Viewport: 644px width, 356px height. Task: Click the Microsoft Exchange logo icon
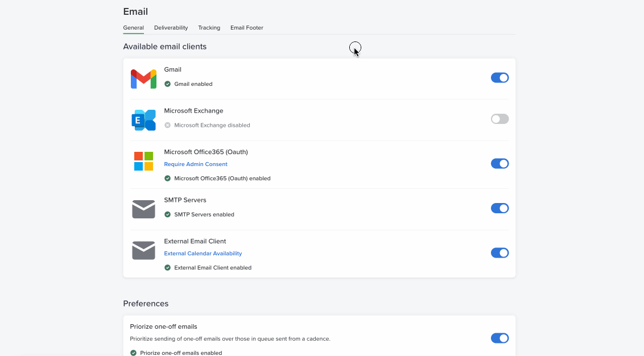coord(143,120)
